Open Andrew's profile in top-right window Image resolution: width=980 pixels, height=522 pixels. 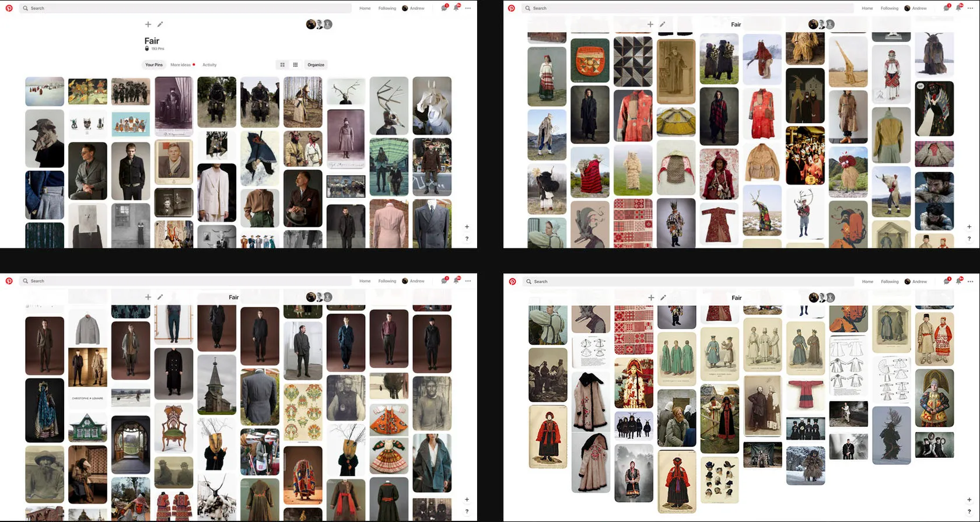tap(915, 8)
